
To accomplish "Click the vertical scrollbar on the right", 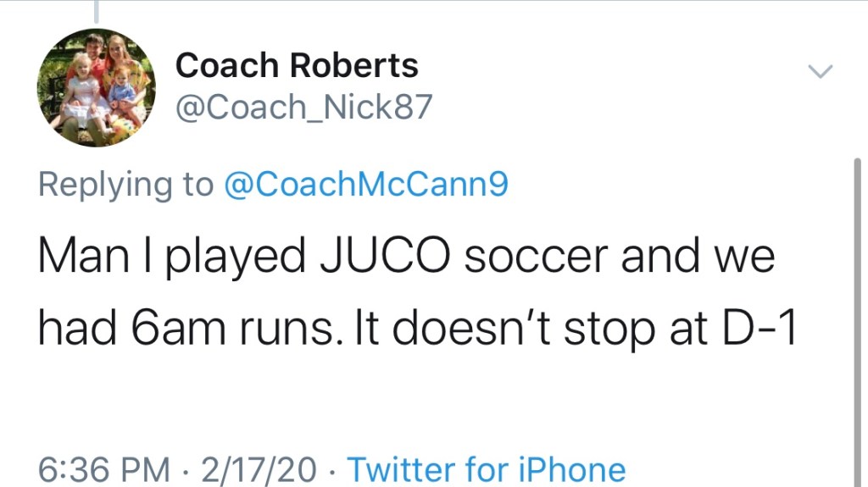I will tap(857, 322).
